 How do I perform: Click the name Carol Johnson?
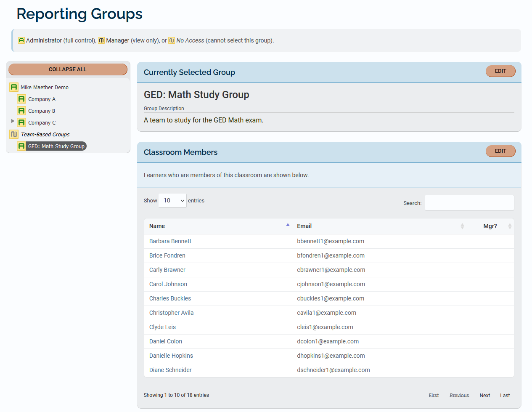pos(168,284)
